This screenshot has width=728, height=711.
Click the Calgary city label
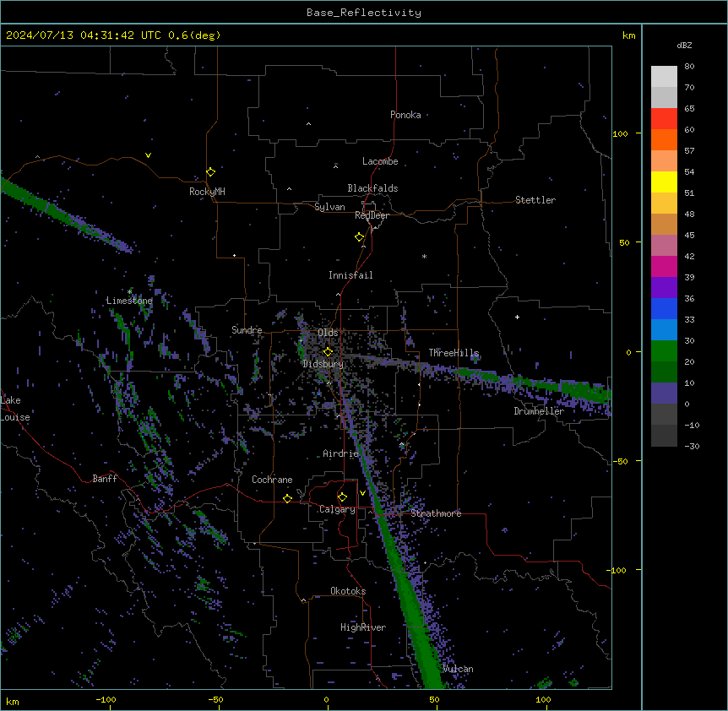point(337,509)
